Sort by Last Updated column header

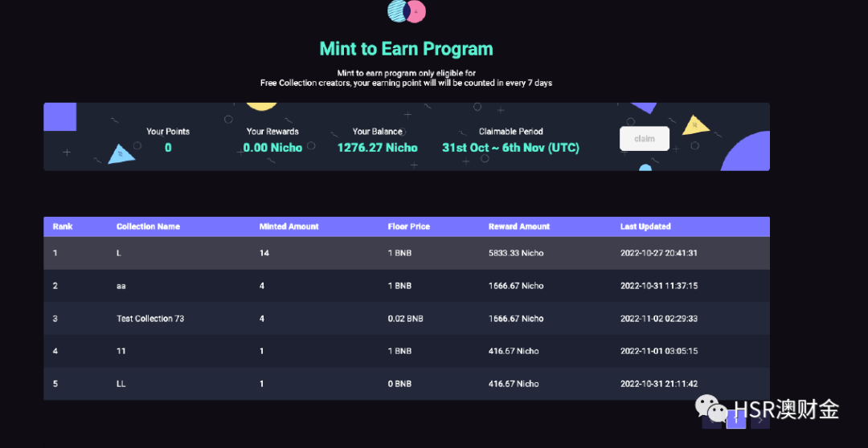click(645, 226)
